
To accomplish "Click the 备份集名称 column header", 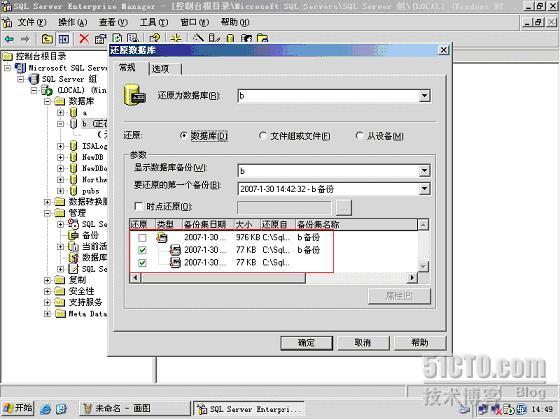I will pyautogui.click(x=356, y=224).
